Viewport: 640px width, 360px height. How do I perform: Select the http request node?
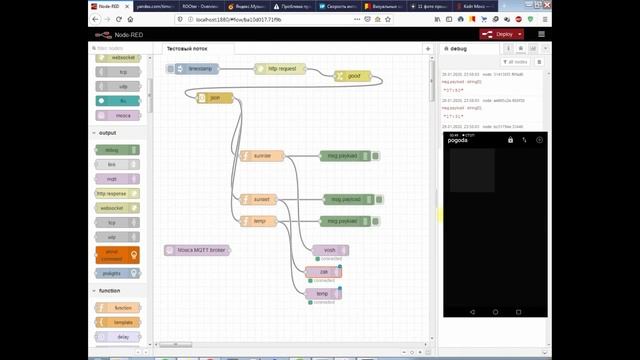[x=280, y=69]
